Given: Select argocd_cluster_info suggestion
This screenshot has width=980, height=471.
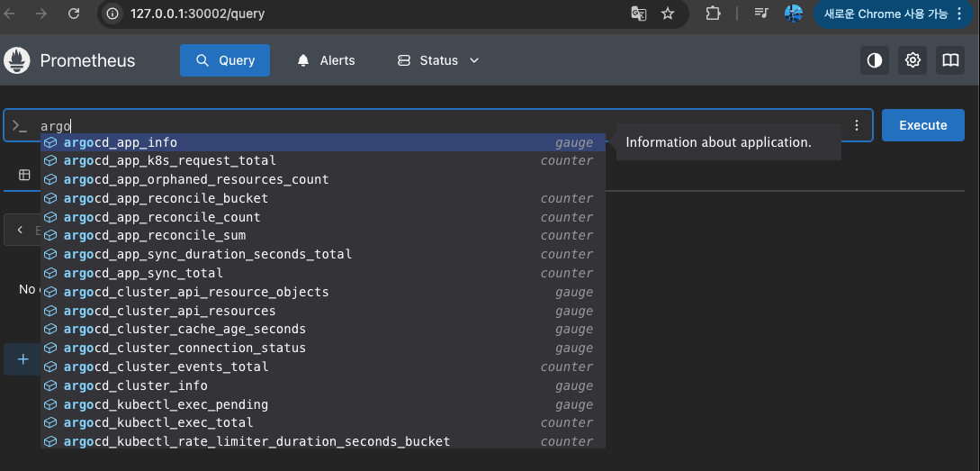Looking at the screenshot, I should coord(323,385).
